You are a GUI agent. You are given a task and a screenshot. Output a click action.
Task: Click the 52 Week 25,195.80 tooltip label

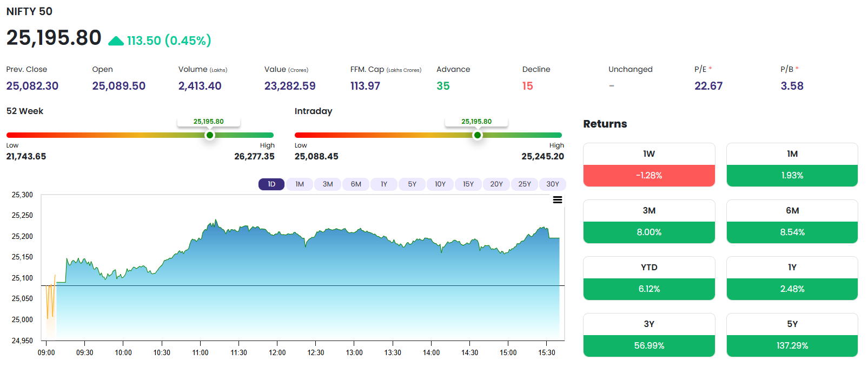tap(209, 122)
